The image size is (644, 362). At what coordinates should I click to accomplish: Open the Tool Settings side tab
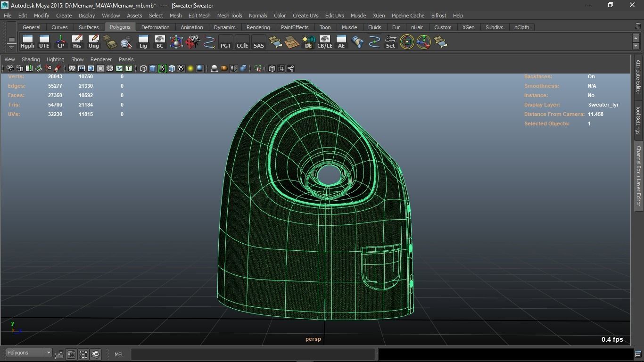click(x=638, y=120)
